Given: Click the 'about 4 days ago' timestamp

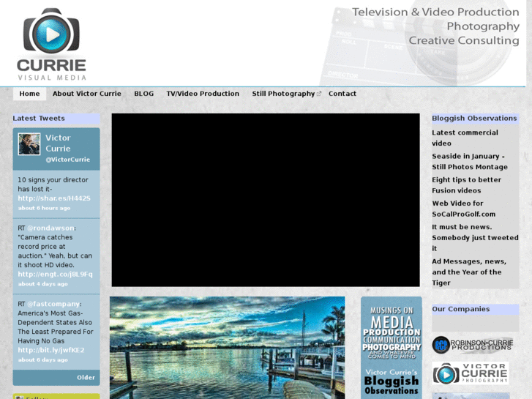Looking at the screenshot, I should [x=42, y=284].
